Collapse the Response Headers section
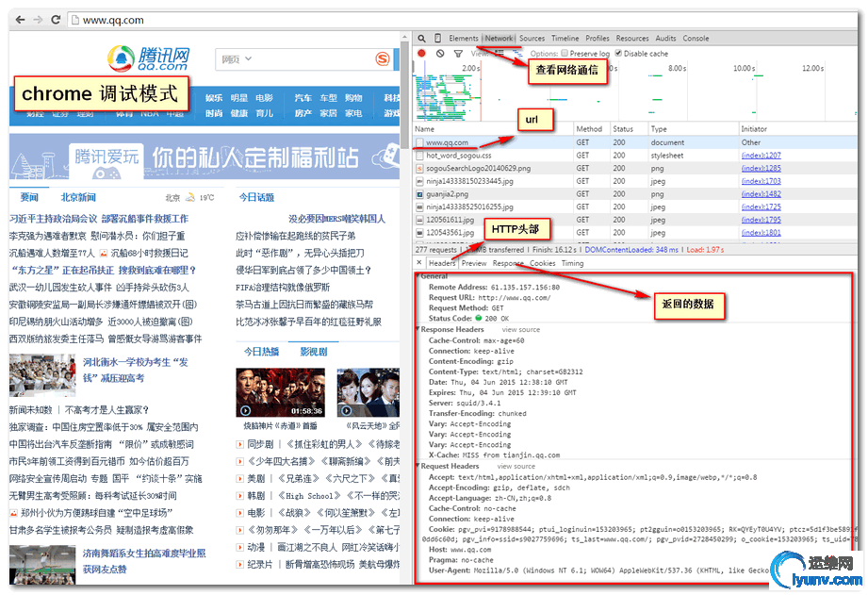Screen dimensions: 868x595 [x=418, y=329]
